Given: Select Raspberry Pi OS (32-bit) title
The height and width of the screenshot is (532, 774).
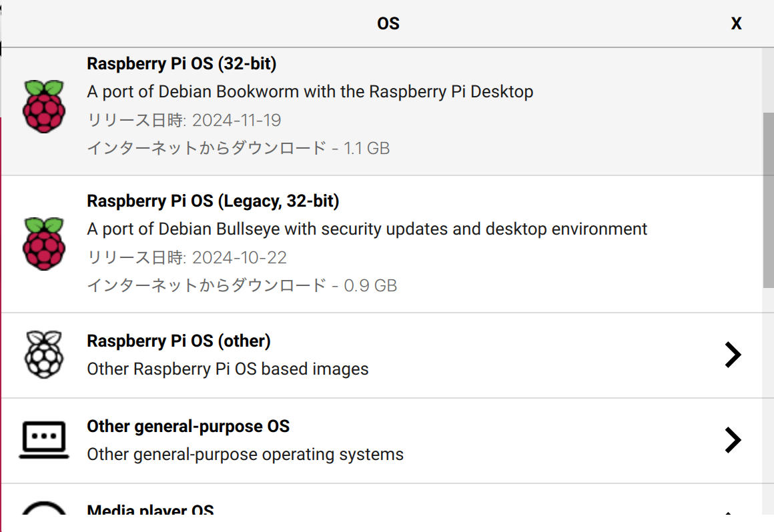Looking at the screenshot, I should (181, 63).
